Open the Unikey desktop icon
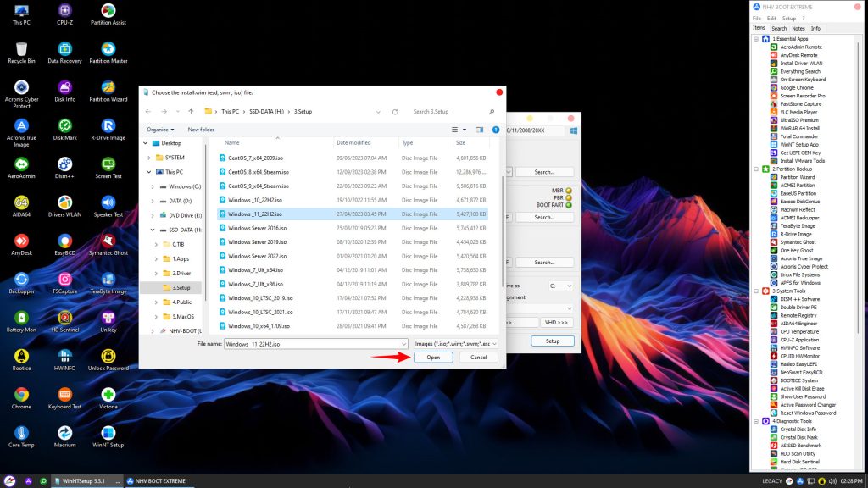Viewport: 868px width, 488px height. tap(108, 321)
